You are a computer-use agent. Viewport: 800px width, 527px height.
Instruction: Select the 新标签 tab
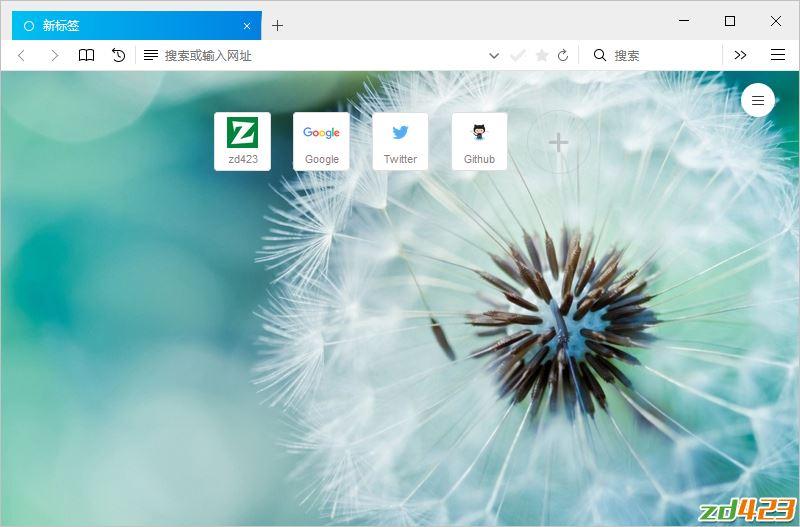click(137, 26)
